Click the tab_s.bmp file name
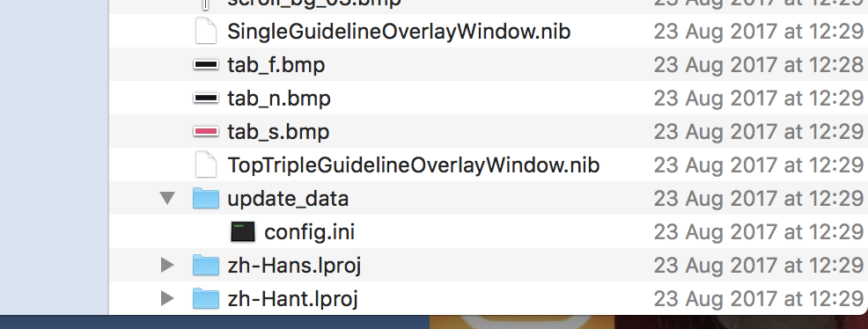 pos(278,132)
